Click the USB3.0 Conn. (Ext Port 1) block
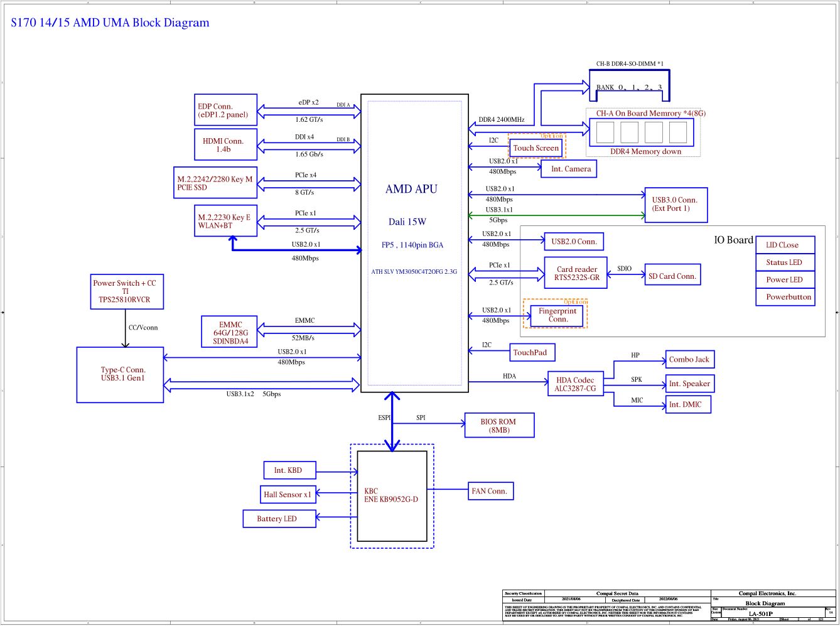This screenshot has width=840, height=626. pyautogui.click(x=676, y=205)
